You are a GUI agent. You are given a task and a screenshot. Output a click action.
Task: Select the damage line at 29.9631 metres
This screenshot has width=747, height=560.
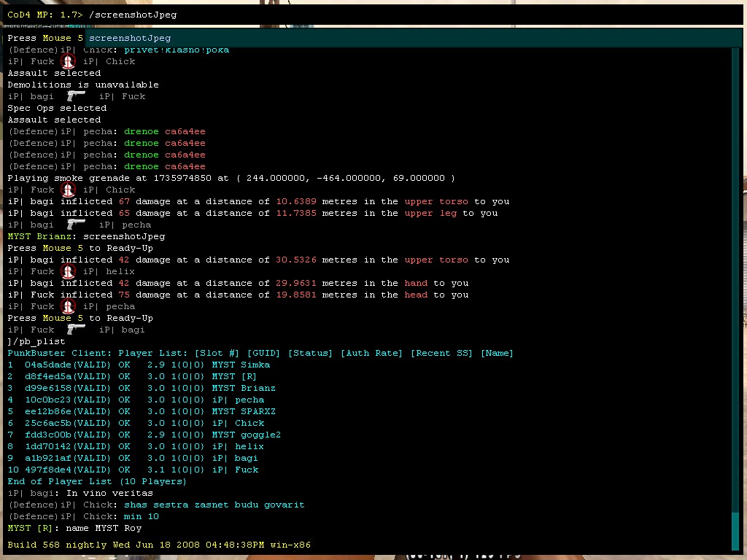[239, 283]
